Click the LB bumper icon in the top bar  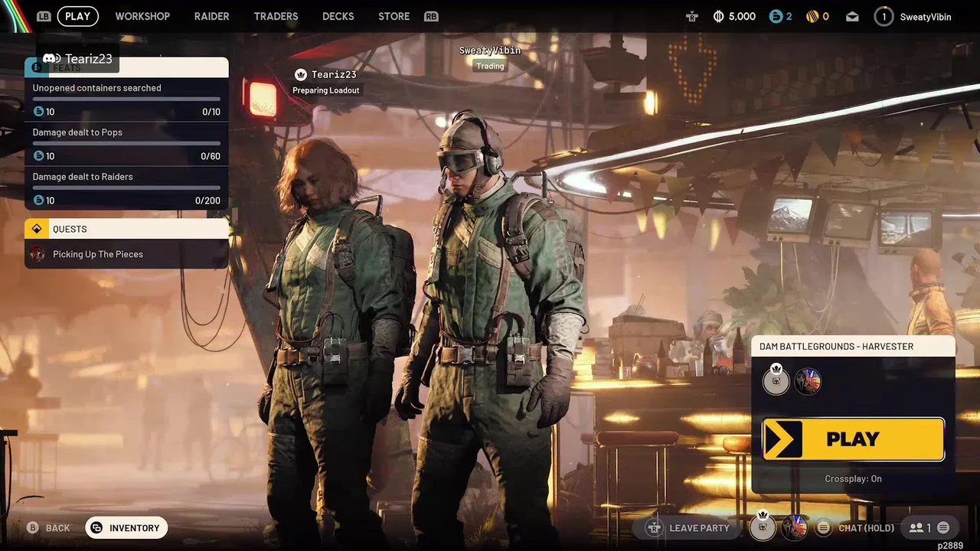(x=44, y=16)
